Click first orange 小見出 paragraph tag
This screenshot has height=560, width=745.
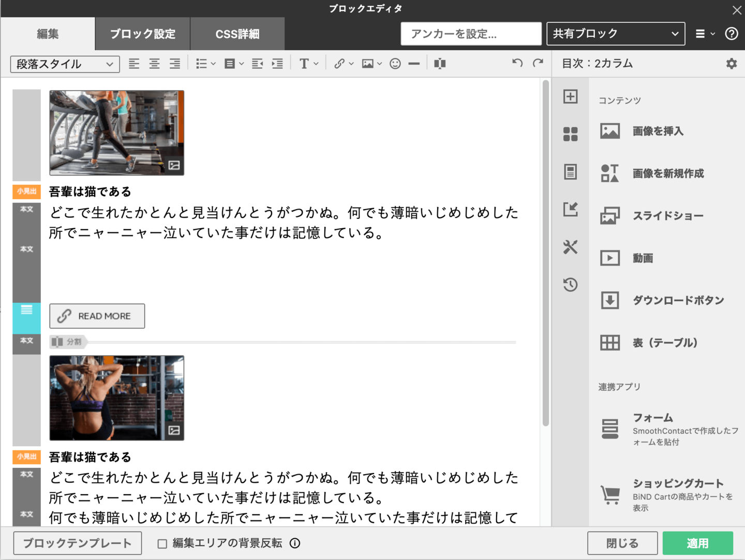pos(26,191)
